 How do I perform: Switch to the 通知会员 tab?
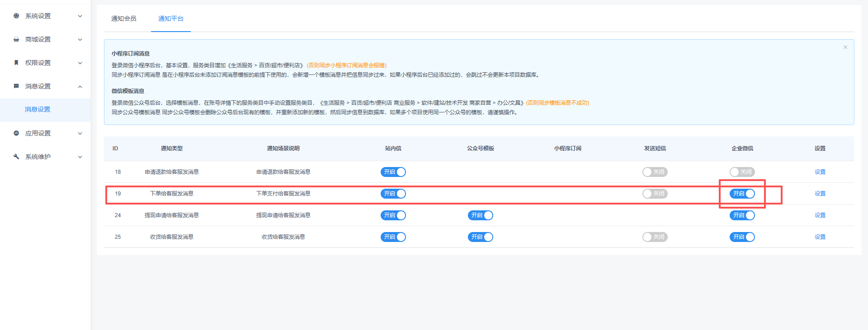[123, 19]
